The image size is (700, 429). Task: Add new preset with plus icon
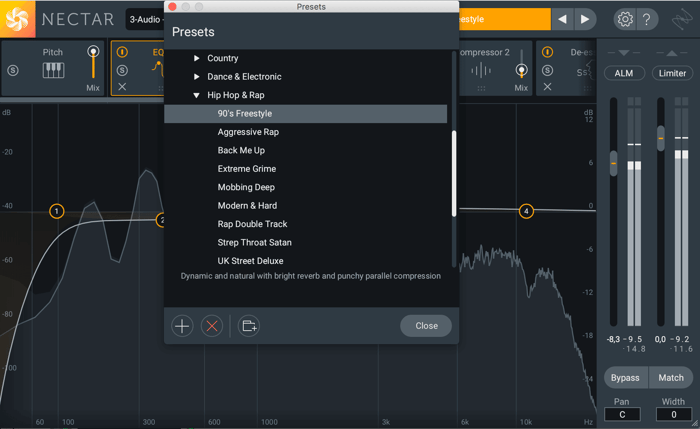pos(182,326)
